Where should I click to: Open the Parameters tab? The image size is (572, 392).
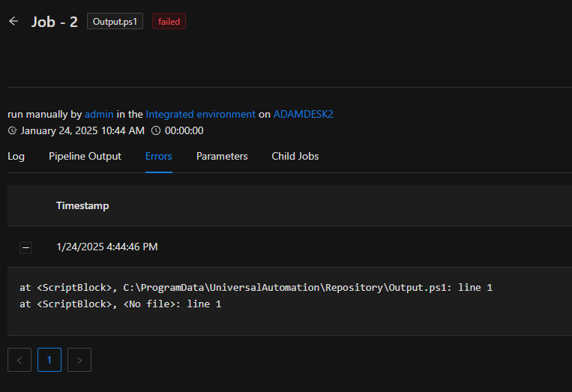(x=222, y=157)
